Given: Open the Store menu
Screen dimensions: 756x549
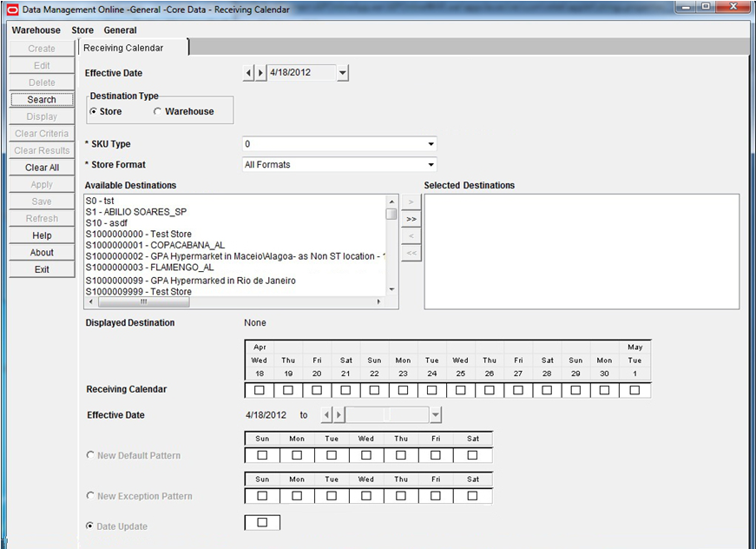Looking at the screenshot, I should (x=82, y=30).
